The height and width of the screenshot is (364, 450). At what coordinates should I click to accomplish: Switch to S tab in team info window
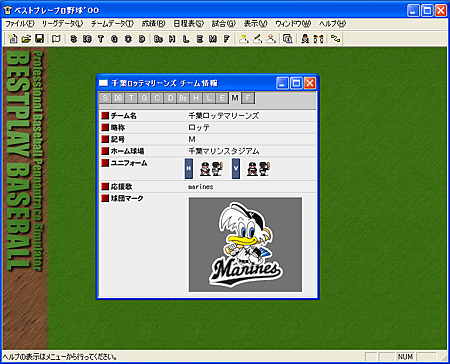pos(105,98)
